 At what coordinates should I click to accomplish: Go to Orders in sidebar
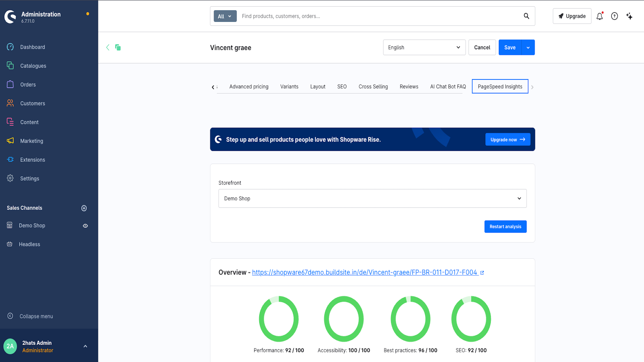point(28,84)
